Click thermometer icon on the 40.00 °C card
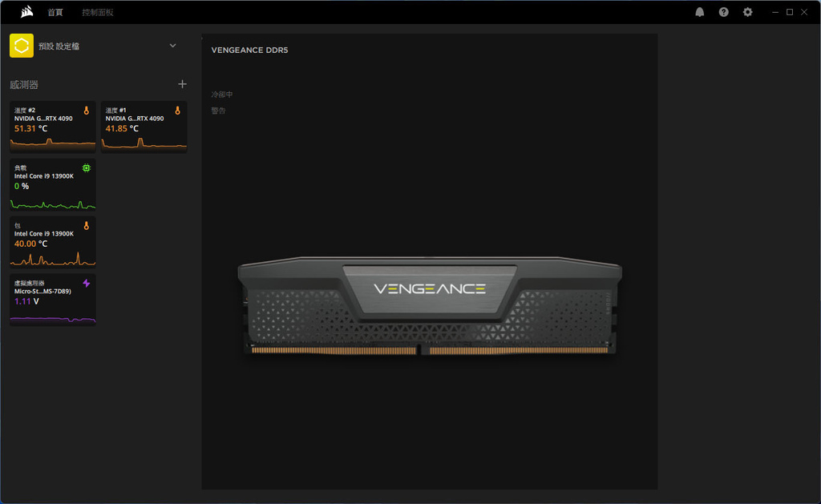This screenshot has height=504, width=821. [87, 226]
